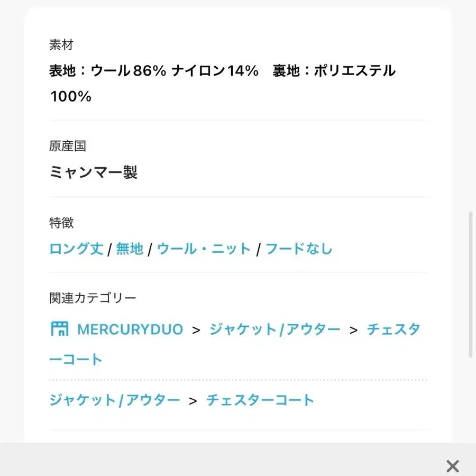
Task: Click チェスターコート in the bottom category row
Action: (x=260, y=400)
